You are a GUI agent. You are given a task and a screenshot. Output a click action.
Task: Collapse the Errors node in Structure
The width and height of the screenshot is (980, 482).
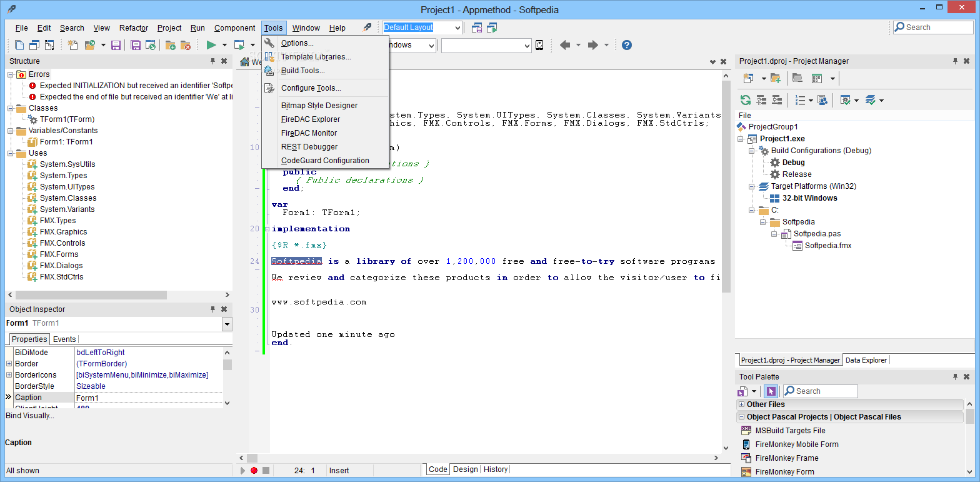point(10,74)
